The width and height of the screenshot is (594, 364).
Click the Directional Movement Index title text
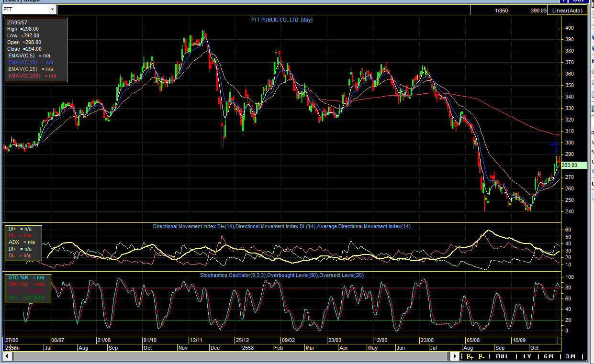click(x=282, y=226)
